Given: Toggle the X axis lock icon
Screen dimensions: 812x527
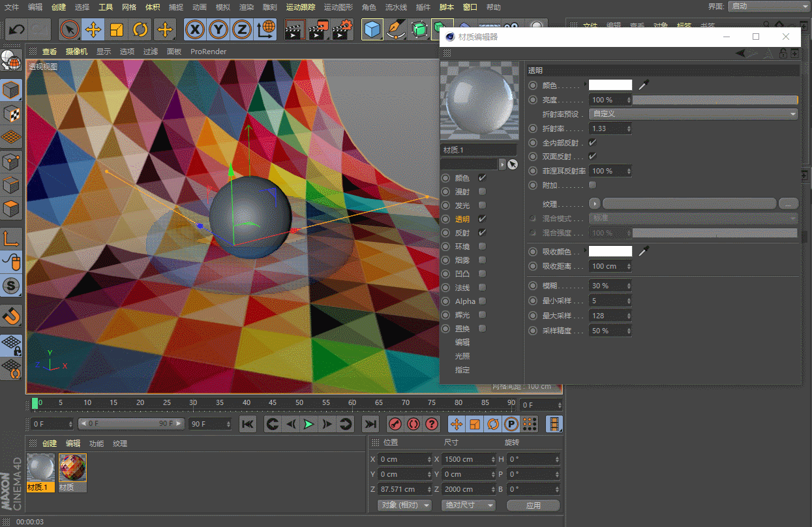Looking at the screenshot, I should coord(195,29).
